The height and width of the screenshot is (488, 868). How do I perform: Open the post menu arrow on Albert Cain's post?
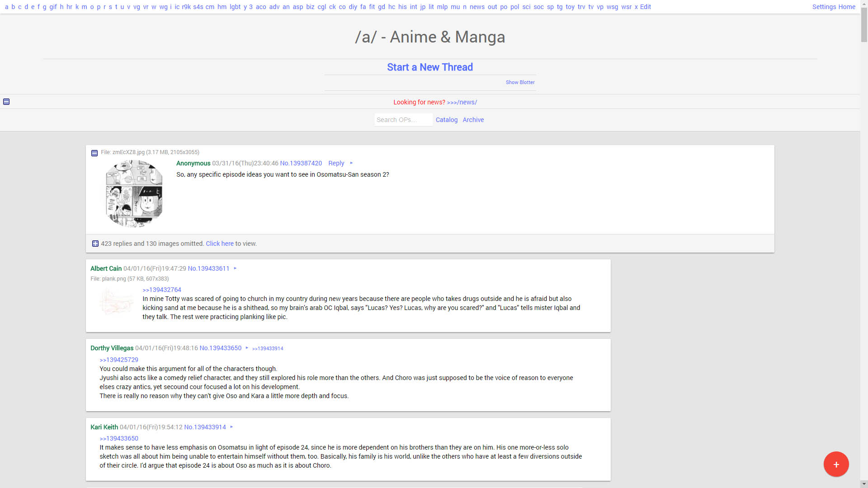click(235, 268)
